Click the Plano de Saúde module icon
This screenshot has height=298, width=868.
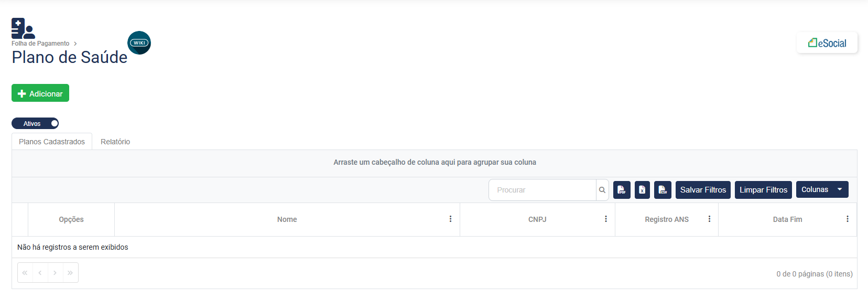pyautogui.click(x=23, y=28)
